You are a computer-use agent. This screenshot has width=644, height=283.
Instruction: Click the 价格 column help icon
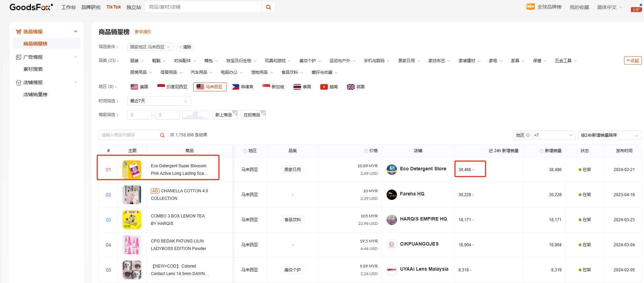click(366, 151)
